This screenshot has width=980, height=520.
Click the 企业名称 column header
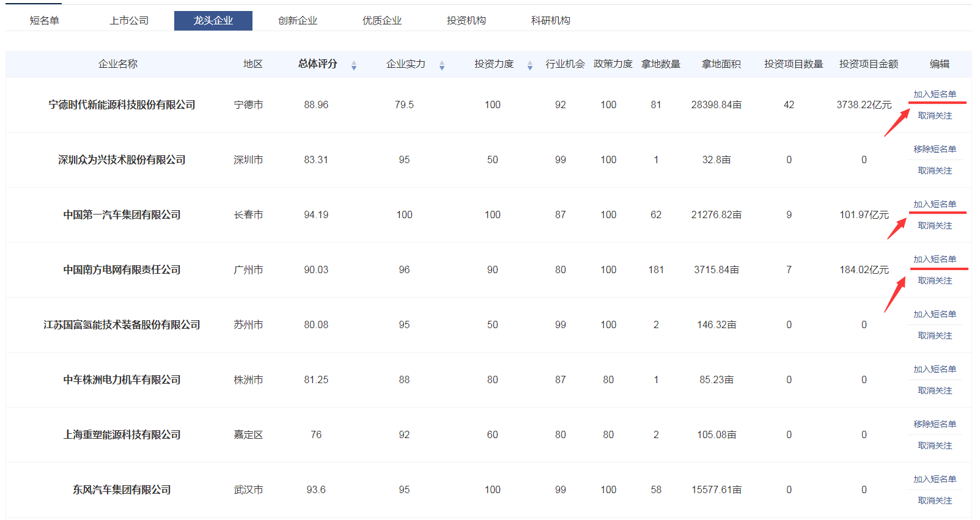click(x=118, y=64)
